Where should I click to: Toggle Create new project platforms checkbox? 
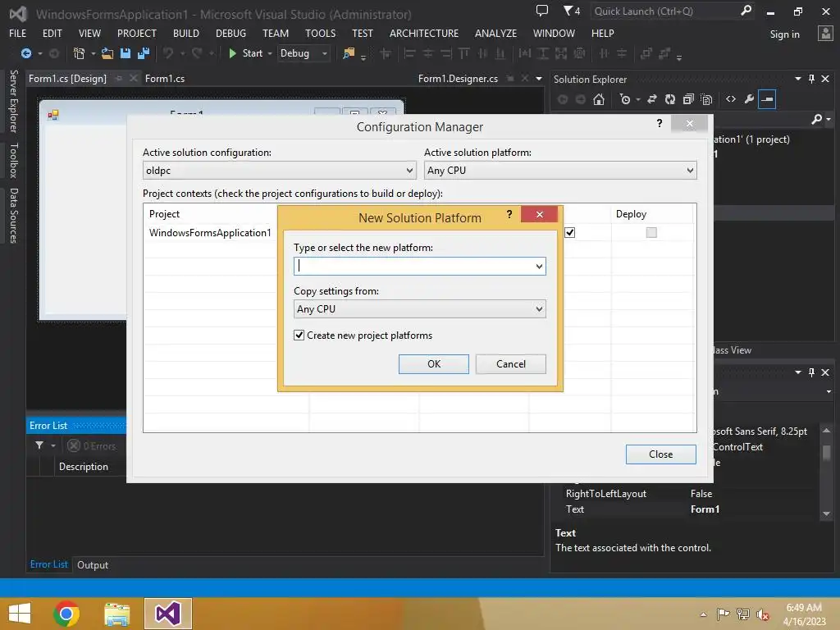click(299, 336)
